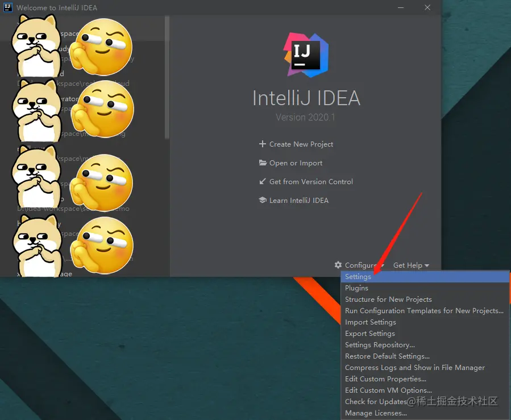The height and width of the screenshot is (420, 511).
Task: Minimize the Welcome to IntelliJ IDEA window
Action: click(401, 7)
